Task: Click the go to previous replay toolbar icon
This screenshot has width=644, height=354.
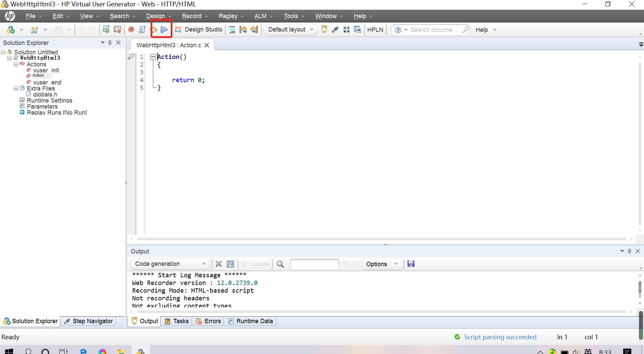Action: (x=243, y=29)
